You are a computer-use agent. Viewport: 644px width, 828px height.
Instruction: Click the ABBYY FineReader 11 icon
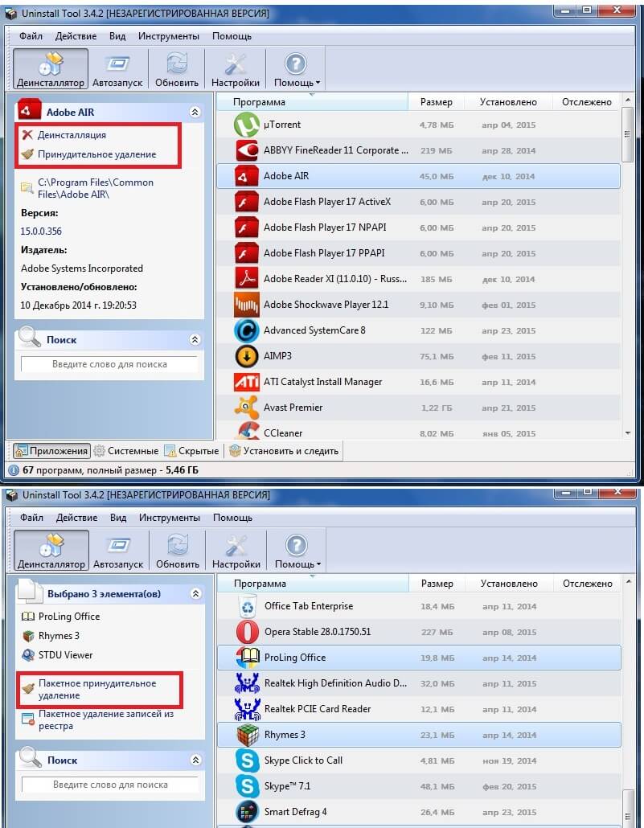tap(246, 150)
